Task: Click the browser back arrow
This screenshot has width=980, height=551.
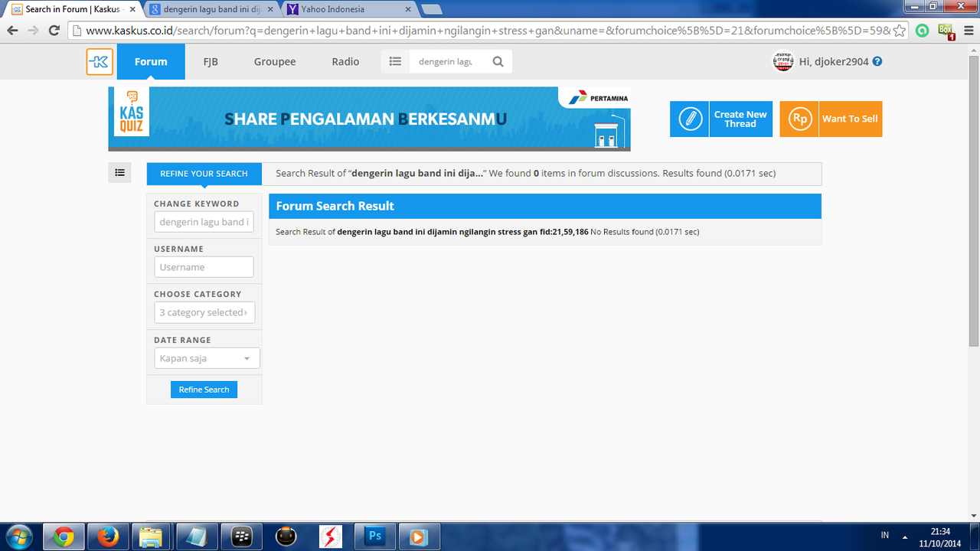Action: (12, 31)
